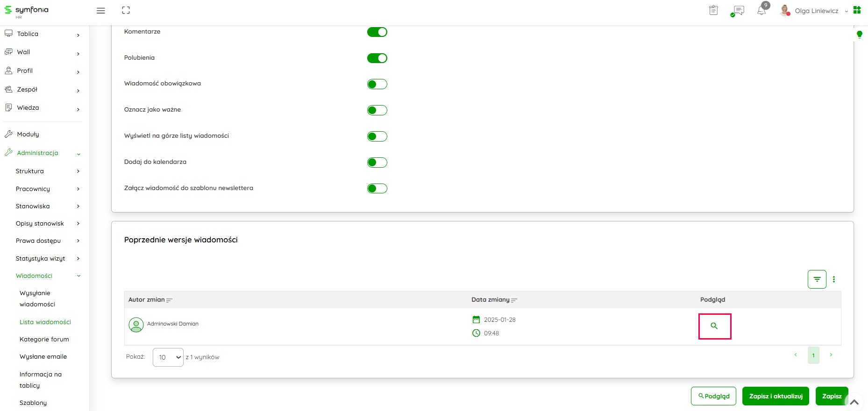
Task: Toggle Oznacz jako ważne switch
Action: click(377, 110)
